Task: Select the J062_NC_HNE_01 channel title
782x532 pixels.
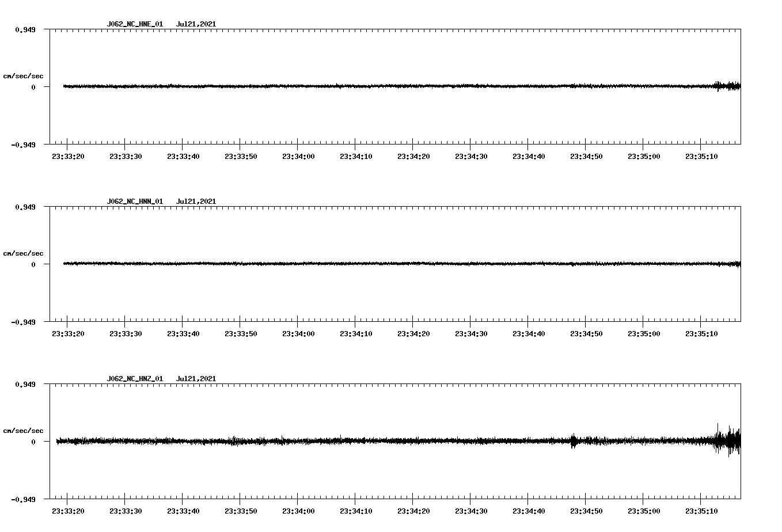Action: point(134,24)
